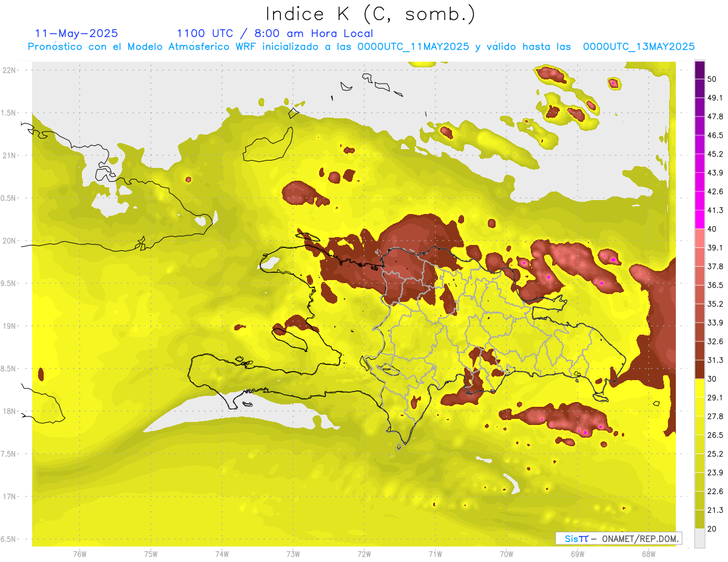Viewport: 728px width, 562px height.
Task: Click the legend value '31.3'
Action: pyautogui.click(x=715, y=360)
